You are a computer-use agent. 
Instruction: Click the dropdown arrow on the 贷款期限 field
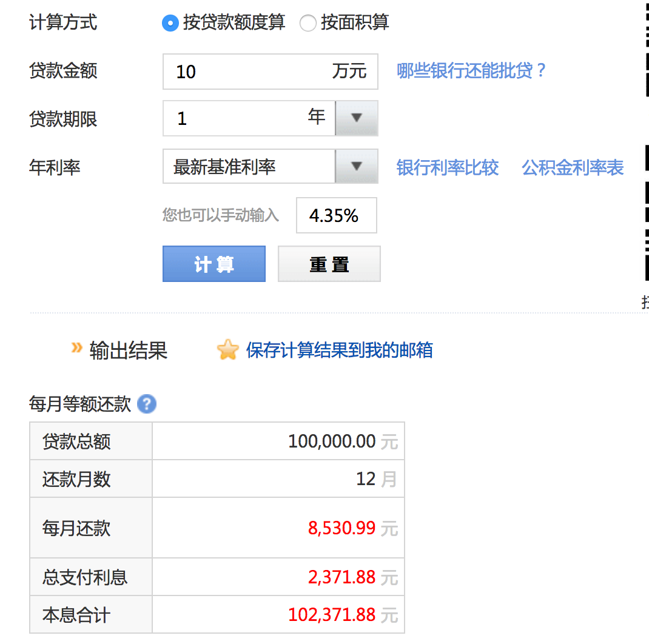(356, 118)
